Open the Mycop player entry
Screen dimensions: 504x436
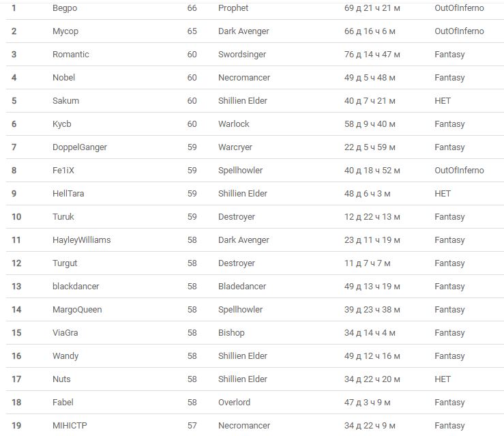click(x=65, y=31)
